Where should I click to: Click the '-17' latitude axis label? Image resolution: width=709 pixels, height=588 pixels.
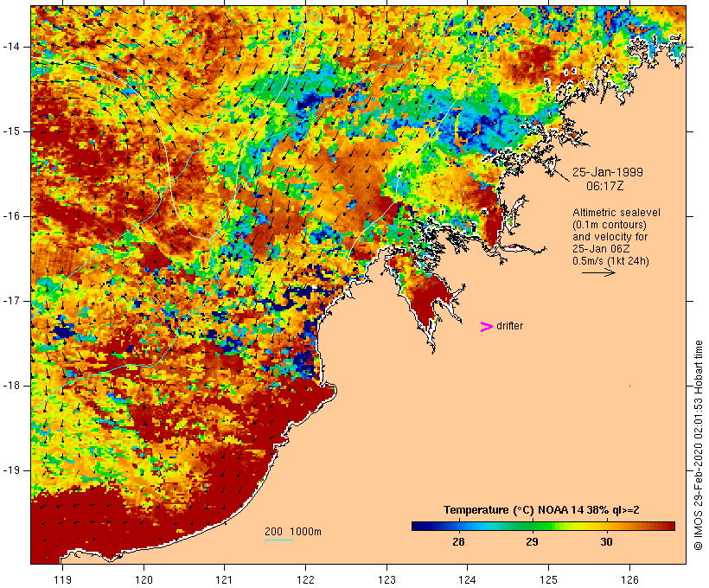[11, 301]
